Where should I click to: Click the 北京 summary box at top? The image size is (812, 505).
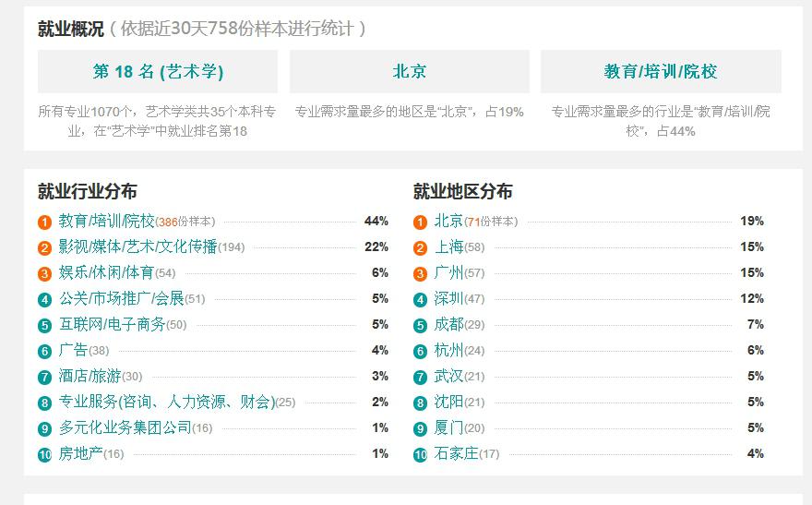pos(410,71)
